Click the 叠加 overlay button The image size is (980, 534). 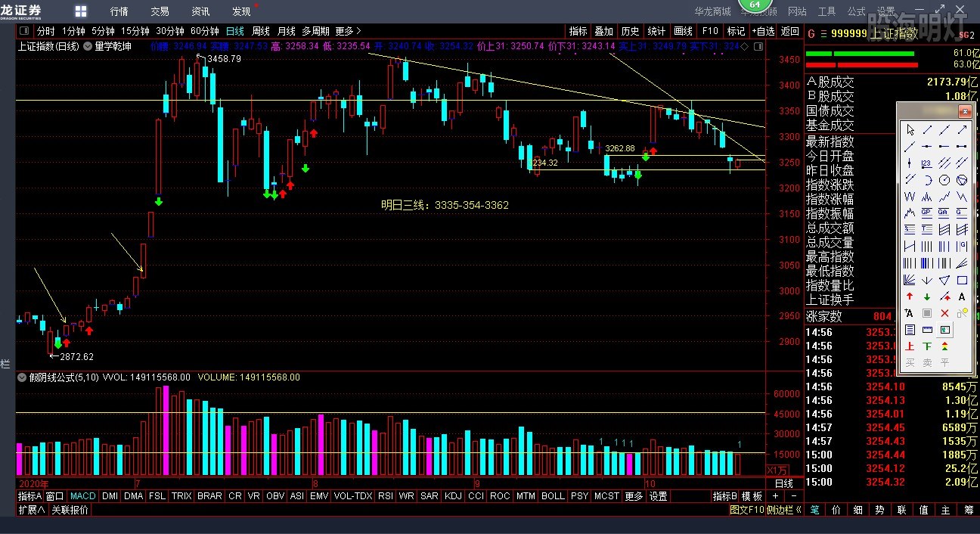603,31
